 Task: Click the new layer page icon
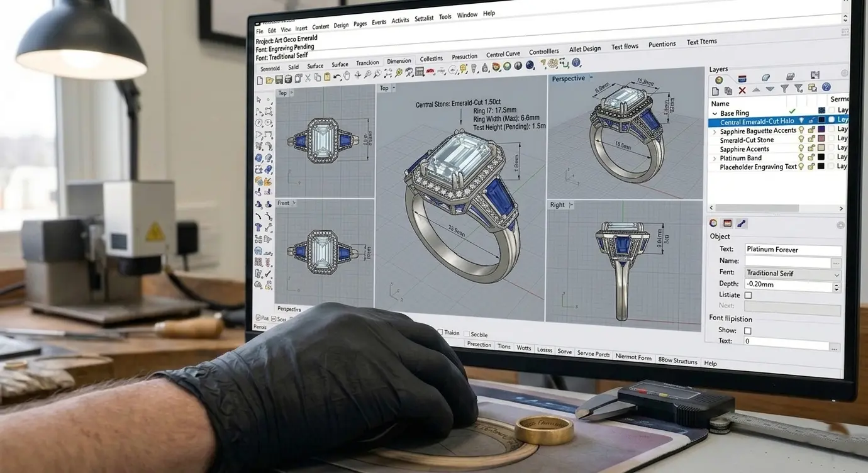point(715,91)
